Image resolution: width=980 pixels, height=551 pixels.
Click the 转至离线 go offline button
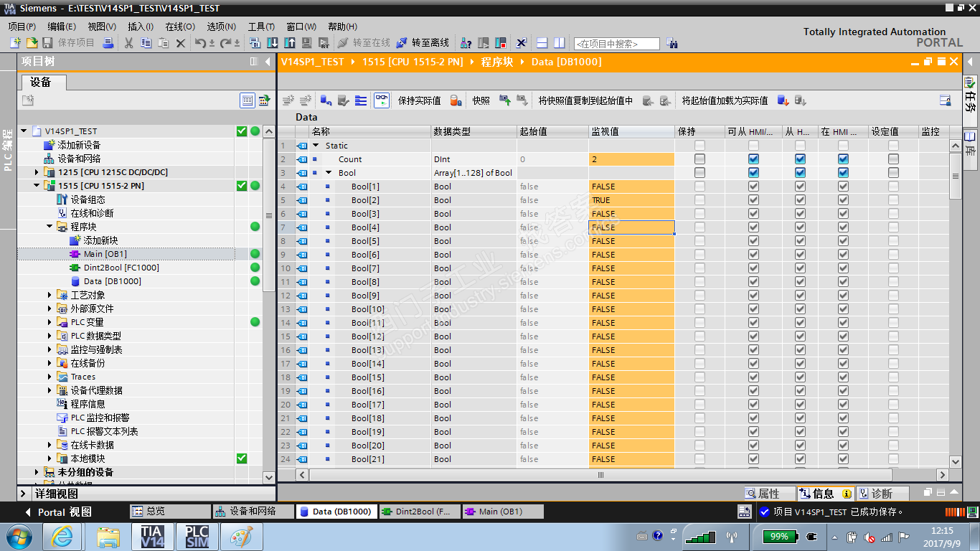tap(423, 43)
